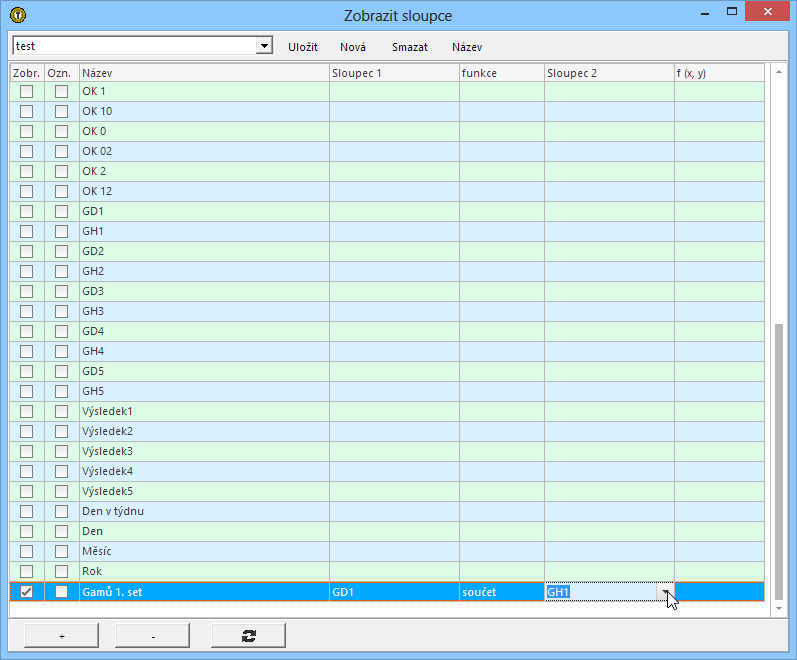The width and height of the screenshot is (797, 660).
Task: Select the Měsíc row name
Action: [97, 551]
